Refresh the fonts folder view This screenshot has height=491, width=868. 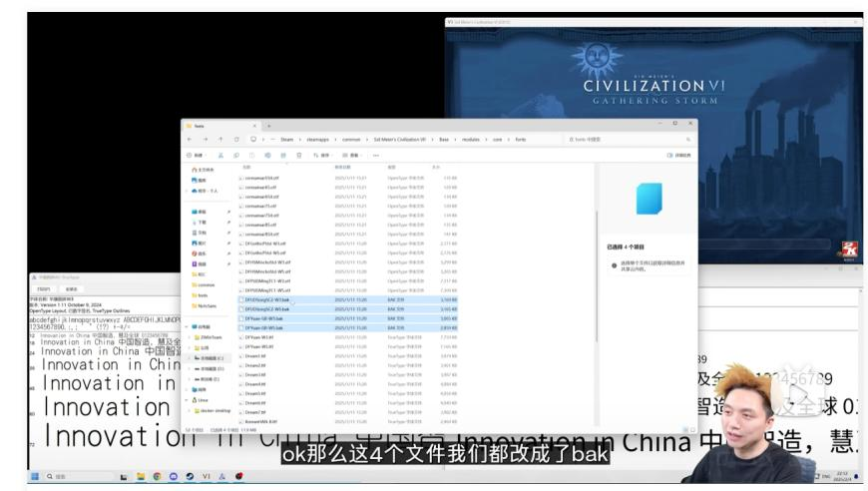tap(236, 140)
